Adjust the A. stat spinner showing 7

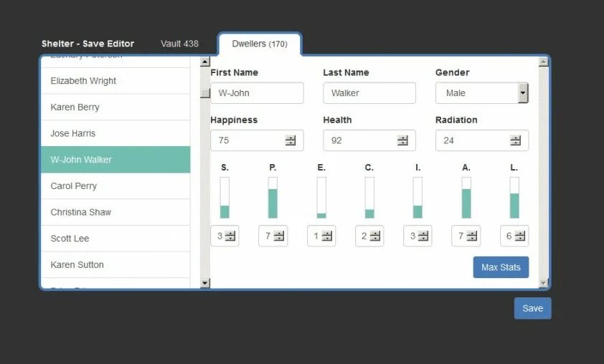pyautogui.click(x=471, y=236)
